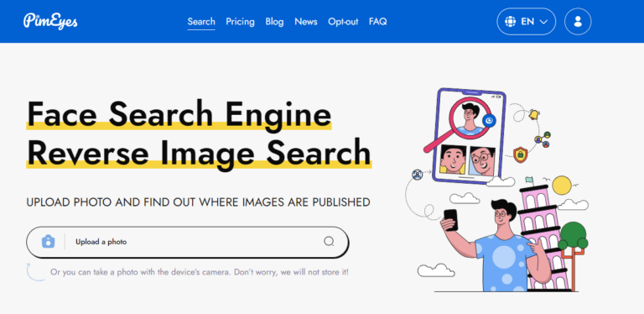The image size is (644, 314).
Task: Go to the Opt-out page
Action: point(343,21)
